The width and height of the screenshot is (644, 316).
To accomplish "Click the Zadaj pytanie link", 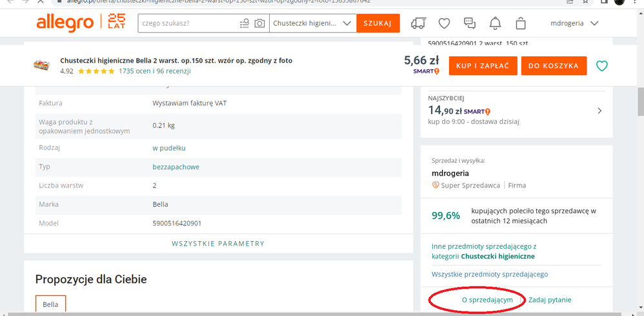I will (x=550, y=300).
